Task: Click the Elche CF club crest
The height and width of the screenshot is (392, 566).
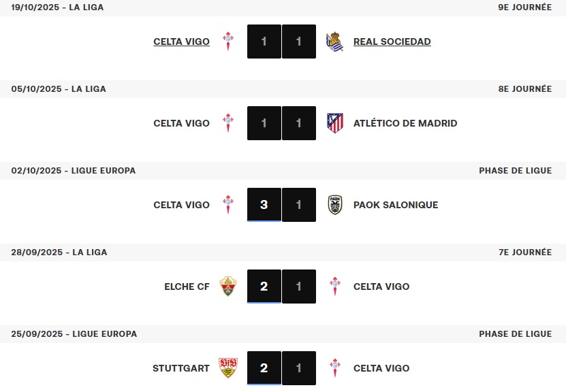Action: coord(228,287)
